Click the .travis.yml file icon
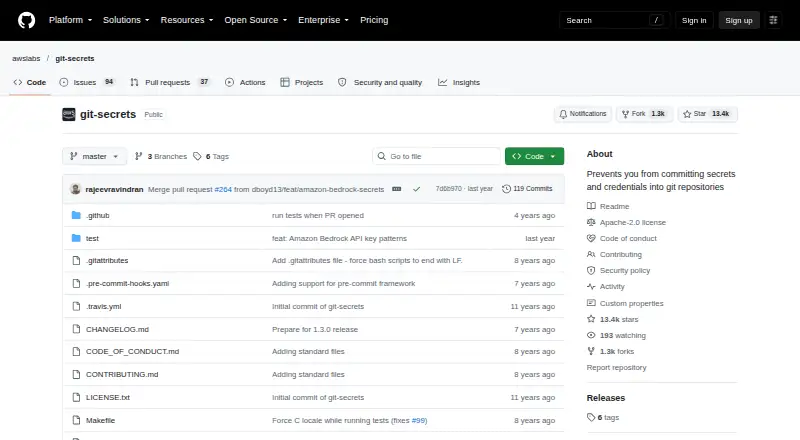Screen dimensions: 800x440 [77, 306]
